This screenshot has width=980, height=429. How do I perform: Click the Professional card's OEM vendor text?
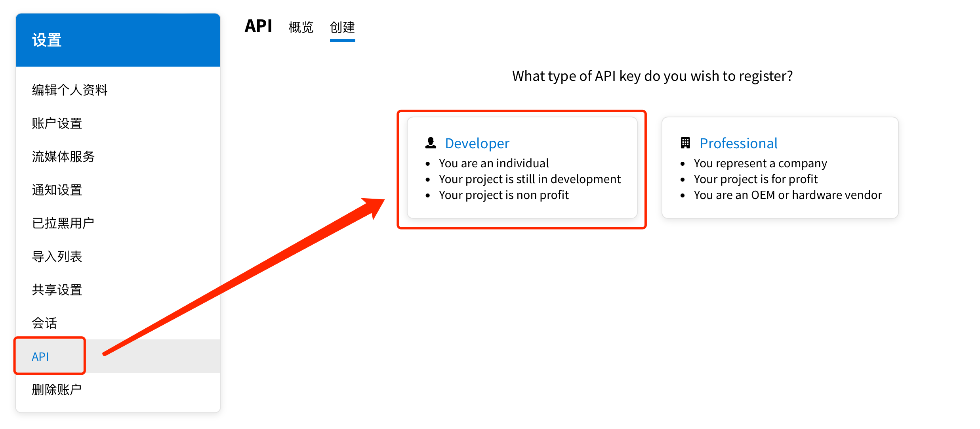(x=787, y=195)
